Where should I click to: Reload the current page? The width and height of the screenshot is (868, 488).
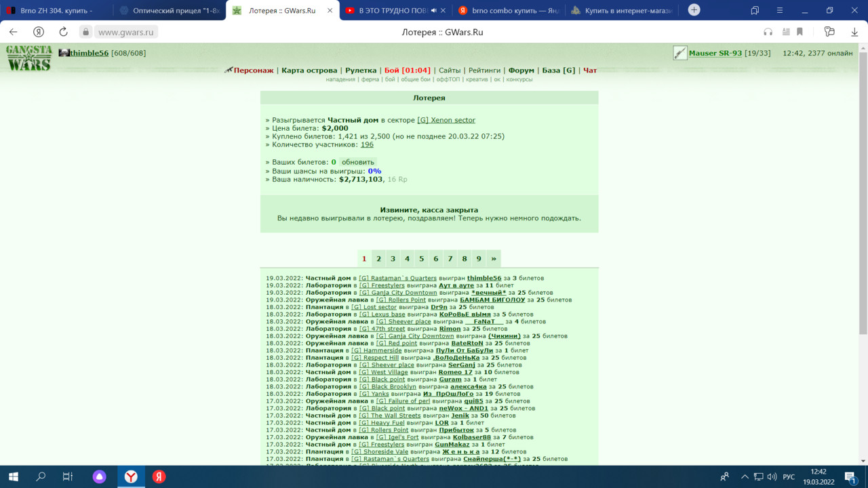pyautogui.click(x=63, y=32)
